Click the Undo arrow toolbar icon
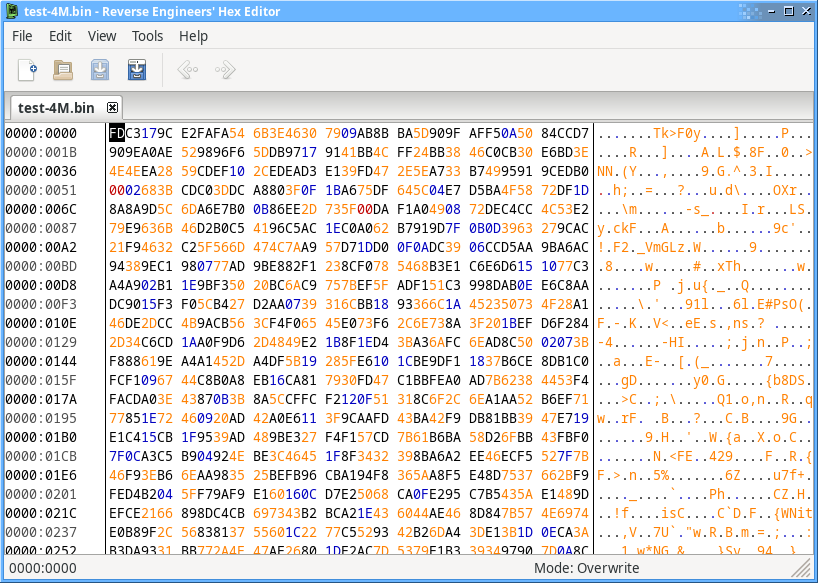The width and height of the screenshot is (818, 583). [188, 70]
